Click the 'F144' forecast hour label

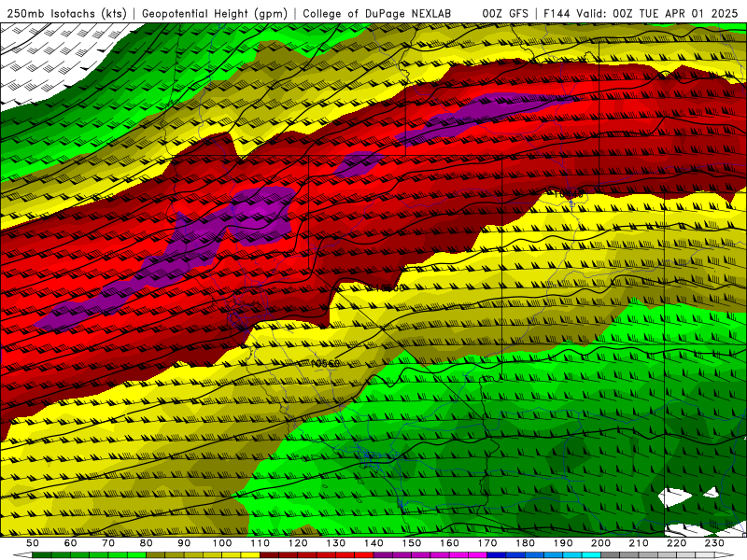click(x=557, y=14)
